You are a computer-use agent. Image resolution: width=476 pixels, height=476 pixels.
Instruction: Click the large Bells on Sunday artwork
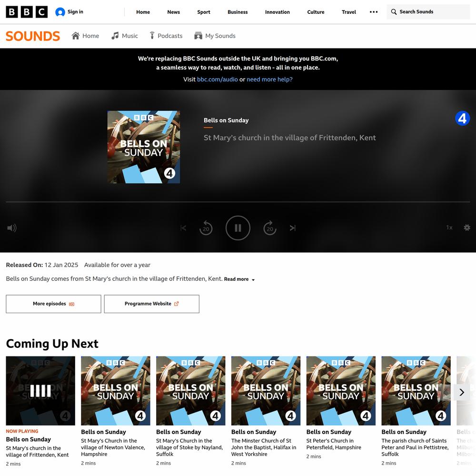(x=144, y=147)
